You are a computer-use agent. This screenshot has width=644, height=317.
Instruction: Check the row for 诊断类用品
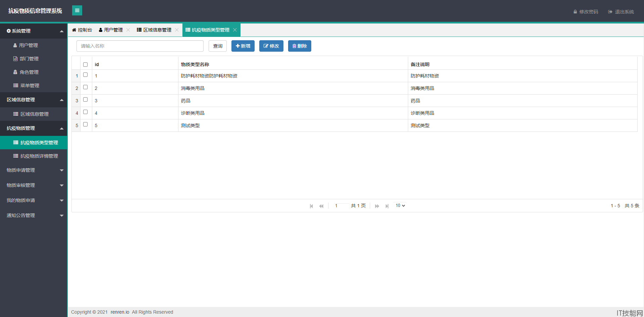[x=85, y=112]
